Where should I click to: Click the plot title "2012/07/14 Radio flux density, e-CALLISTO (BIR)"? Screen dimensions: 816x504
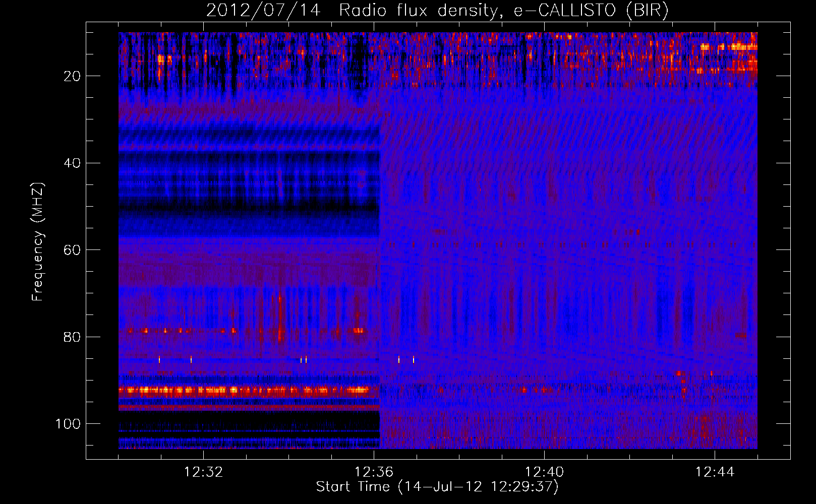(437, 11)
